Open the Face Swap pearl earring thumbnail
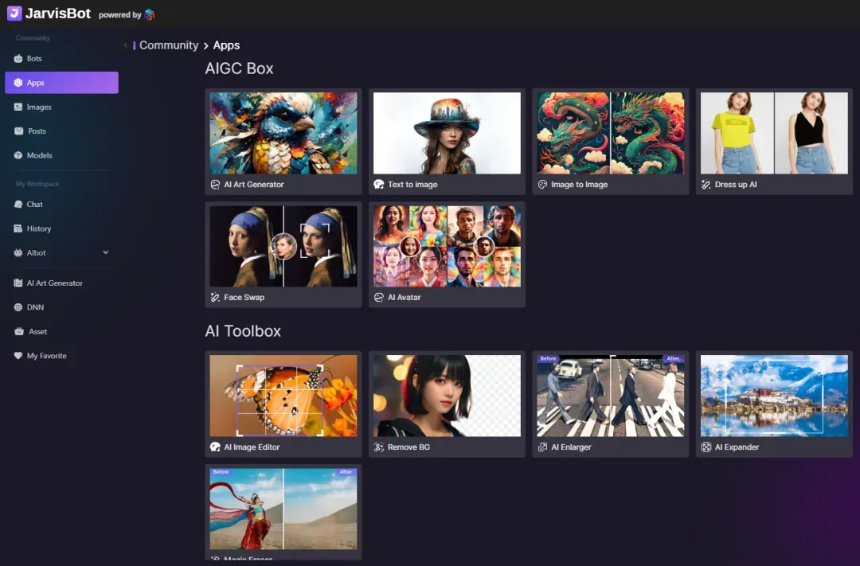The width and height of the screenshot is (860, 566). coord(283,246)
